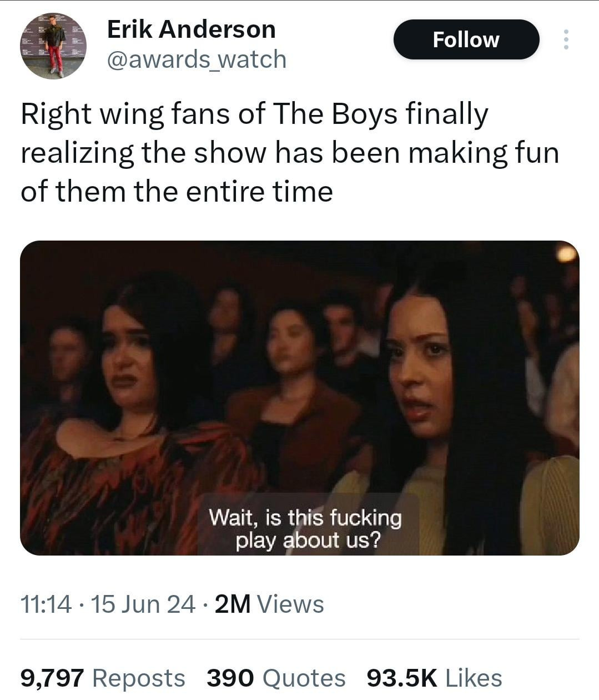The height and width of the screenshot is (700, 599).
Task: Follow Erik Anderson's account
Action: click(x=466, y=39)
